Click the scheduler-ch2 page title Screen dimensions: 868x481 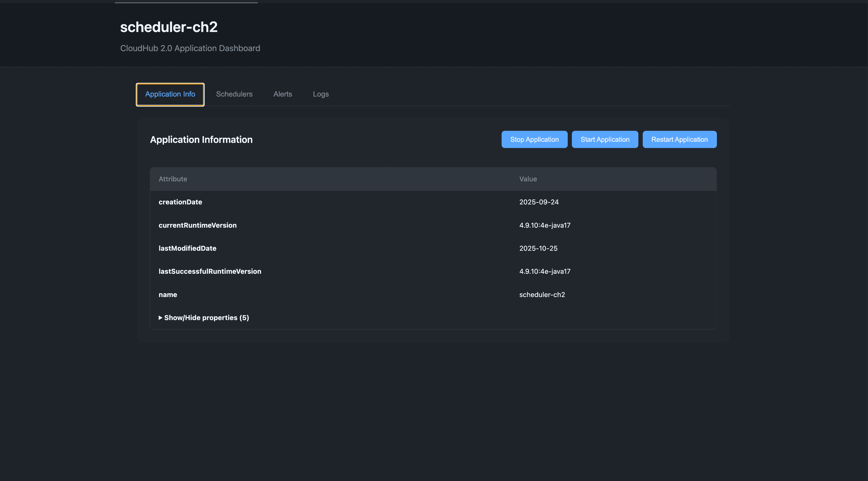click(x=168, y=27)
